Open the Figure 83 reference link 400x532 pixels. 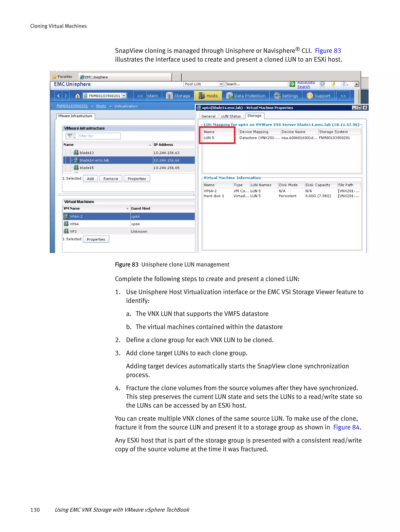(328, 51)
